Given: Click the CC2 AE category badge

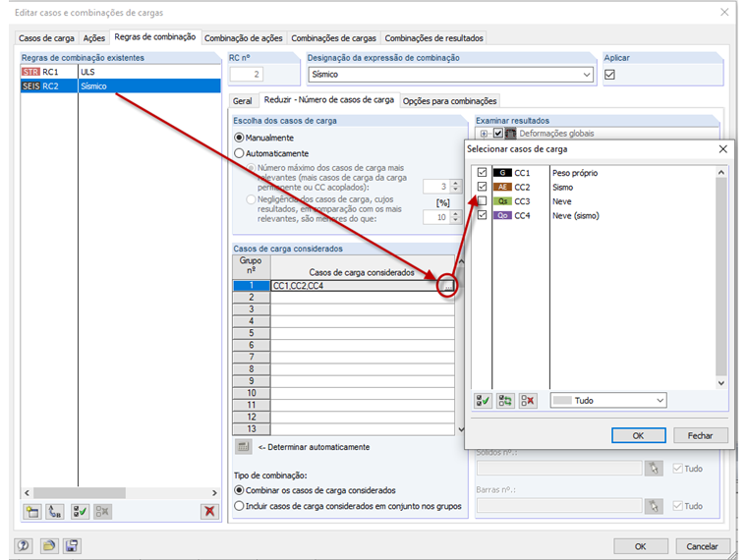Looking at the screenshot, I should click(502, 187).
